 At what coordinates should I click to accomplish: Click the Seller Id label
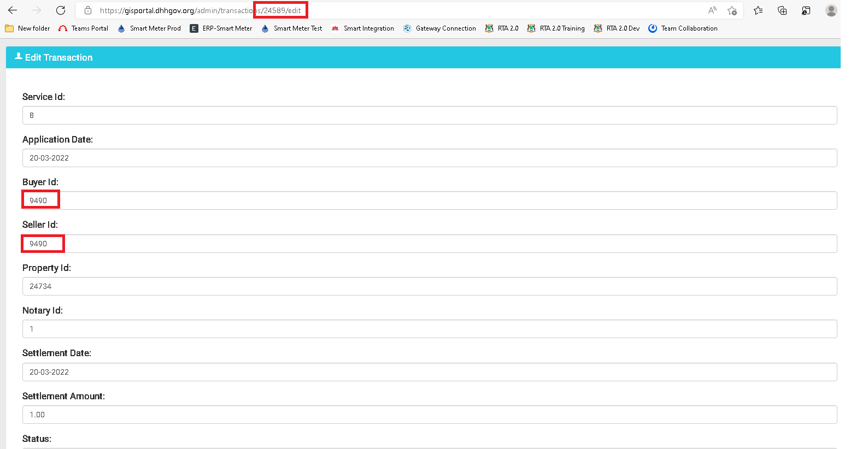tap(40, 225)
